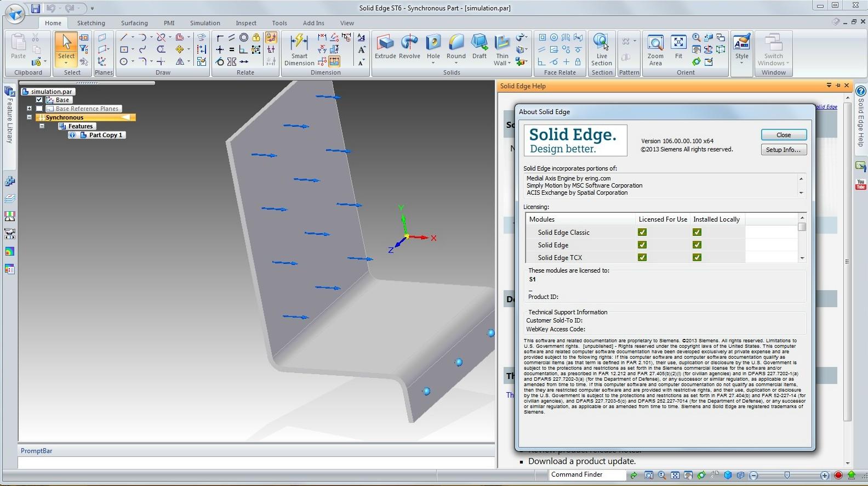Open the Quick Access toolbar customize arrow
This screenshot has height=486, width=868.
pyautogui.click(x=92, y=8)
